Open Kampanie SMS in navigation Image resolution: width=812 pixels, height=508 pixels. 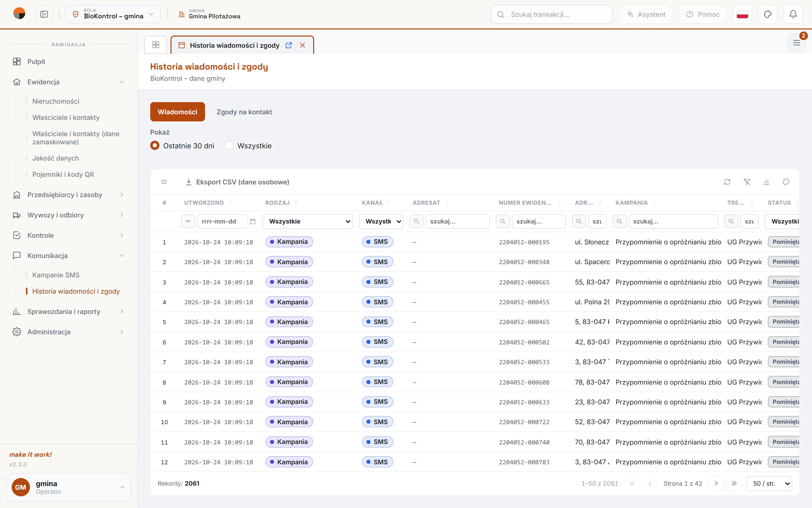tap(56, 275)
